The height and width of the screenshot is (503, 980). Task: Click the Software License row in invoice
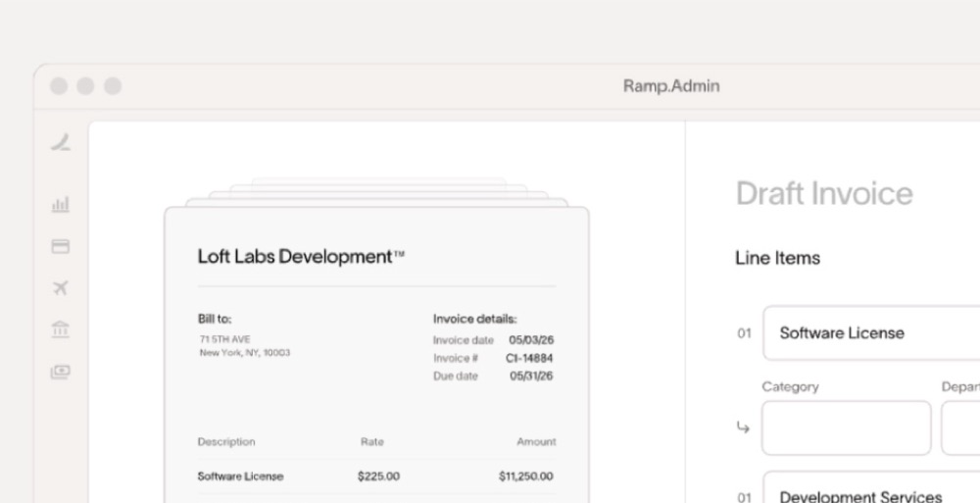click(376, 477)
